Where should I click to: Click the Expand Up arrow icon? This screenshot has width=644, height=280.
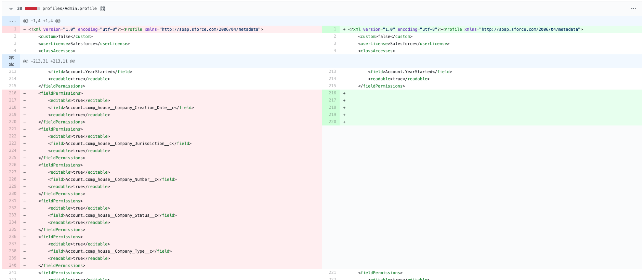11,64
